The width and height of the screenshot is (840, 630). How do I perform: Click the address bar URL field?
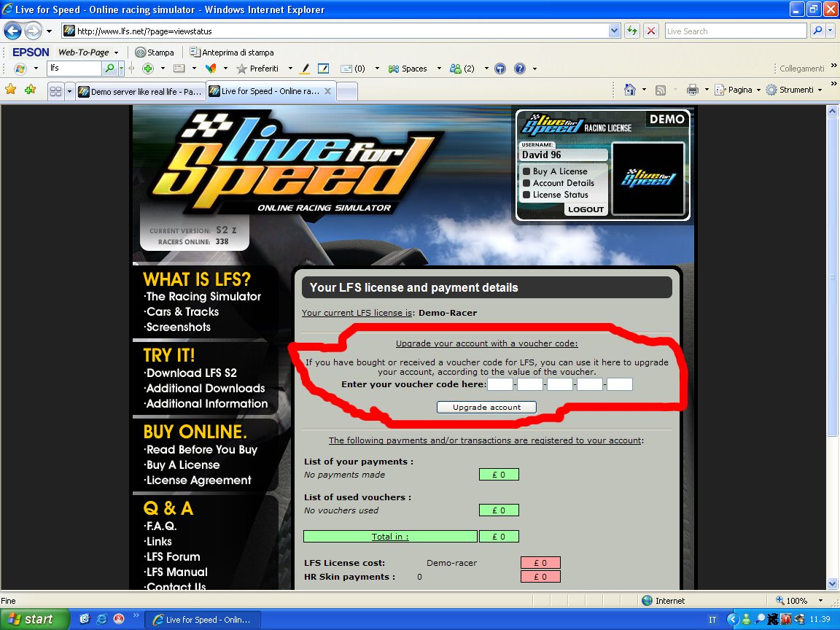(342, 31)
